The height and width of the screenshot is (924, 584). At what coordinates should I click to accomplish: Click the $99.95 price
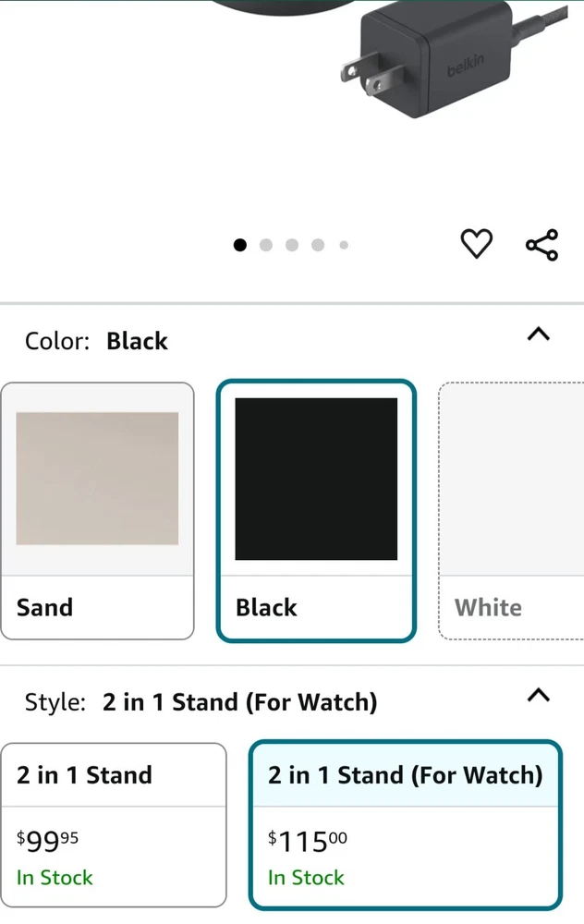coord(48,841)
